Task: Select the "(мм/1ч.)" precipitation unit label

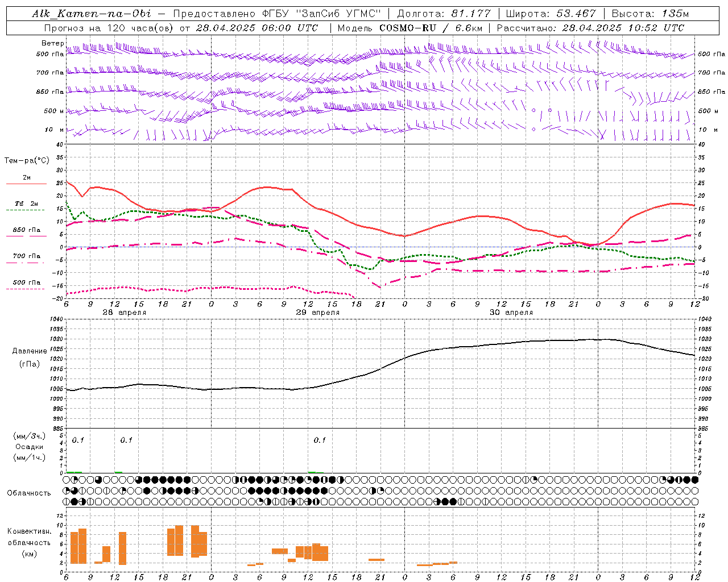Action: [30, 458]
